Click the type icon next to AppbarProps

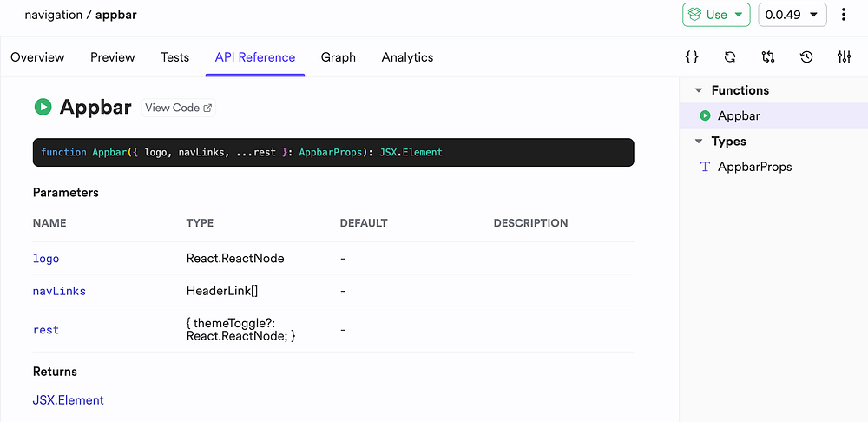click(705, 167)
